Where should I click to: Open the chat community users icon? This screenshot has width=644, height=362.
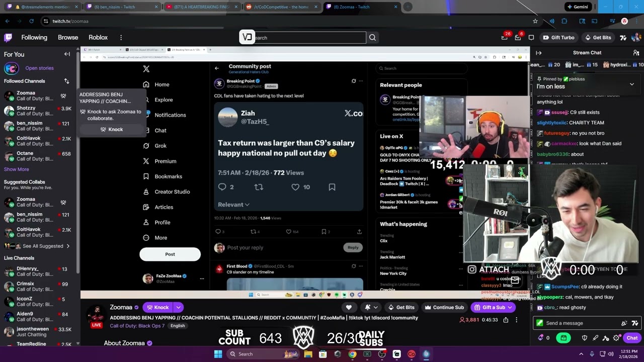pyautogui.click(x=636, y=53)
